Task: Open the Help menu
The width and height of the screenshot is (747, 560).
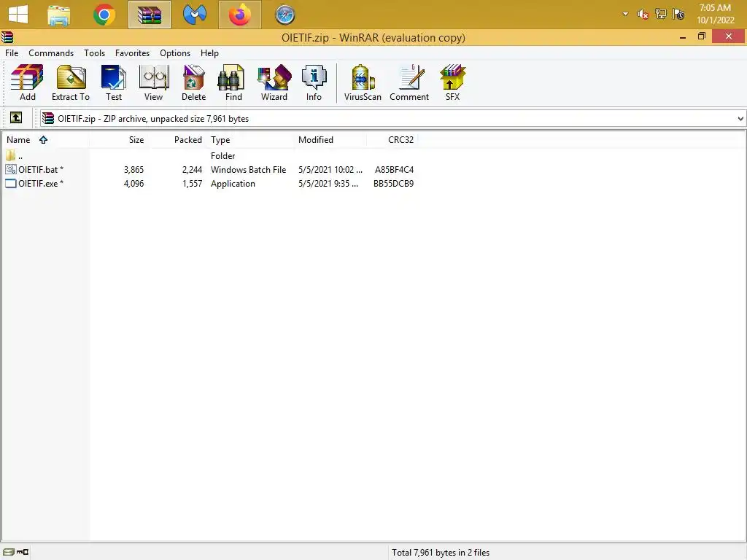Action: tap(209, 52)
